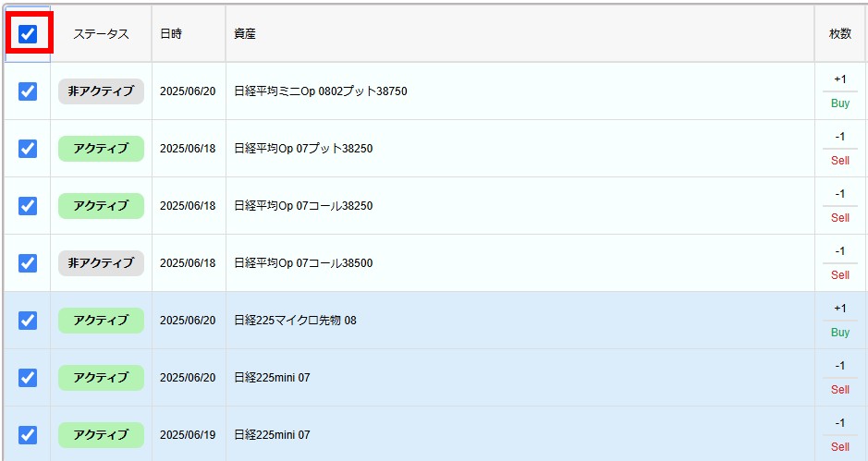Toggle checkbox for 日経225mini 07 dated 2025/06/19
Image resolution: width=868 pixels, height=461 pixels.
pos(28,434)
